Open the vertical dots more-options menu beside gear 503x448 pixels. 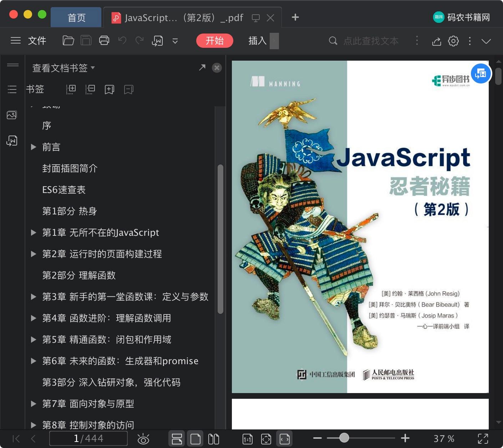click(x=470, y=41)
